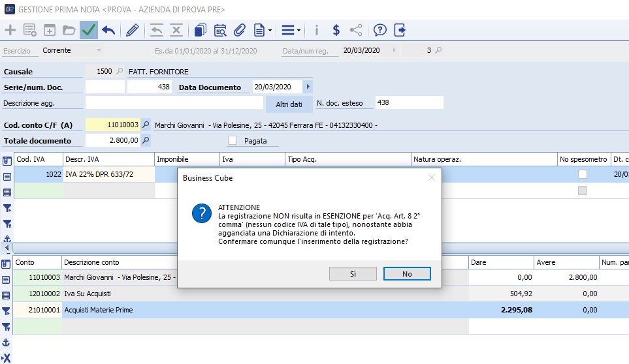Close the Business Cube dialog
This screenshot has height=364, width=629.
coord(432,177)
